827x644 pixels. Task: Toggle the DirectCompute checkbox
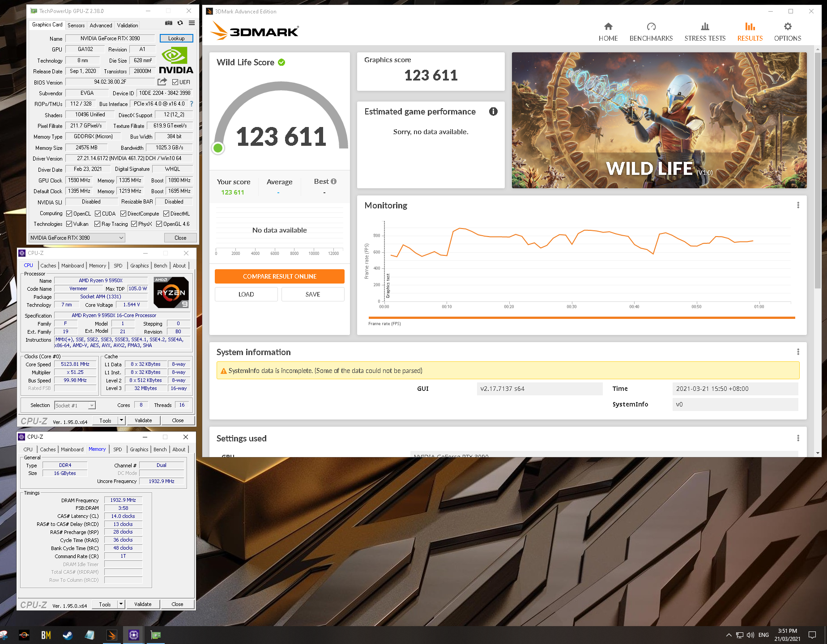(123, 214)
